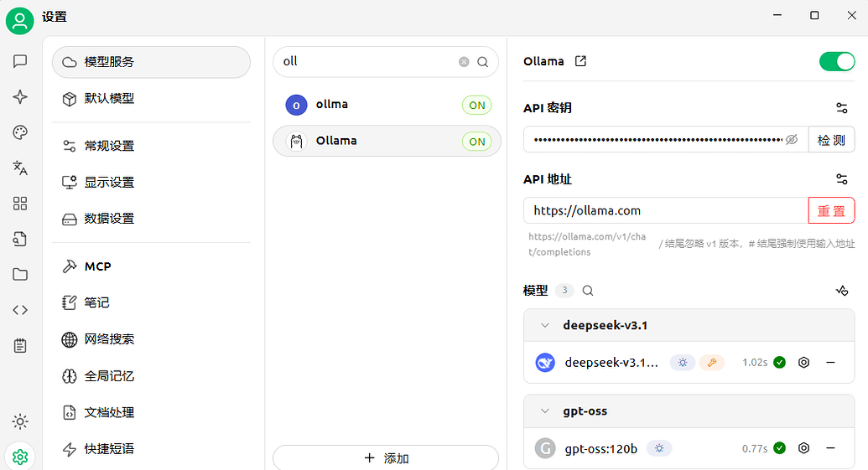Screen dimensions: 868x470
Task: Click the 0.77s latency value
Action: tap(755, 448)
